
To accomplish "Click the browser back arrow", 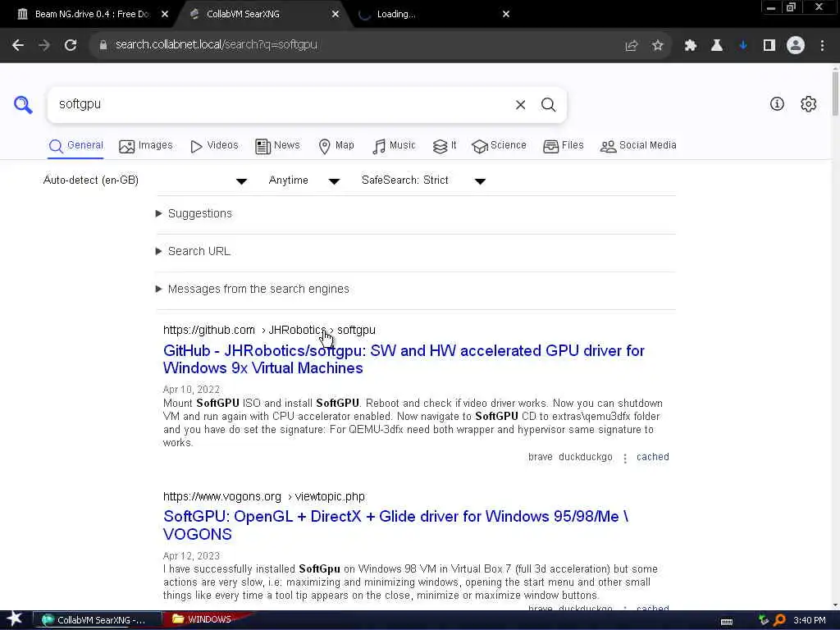I will click(18, 46).
